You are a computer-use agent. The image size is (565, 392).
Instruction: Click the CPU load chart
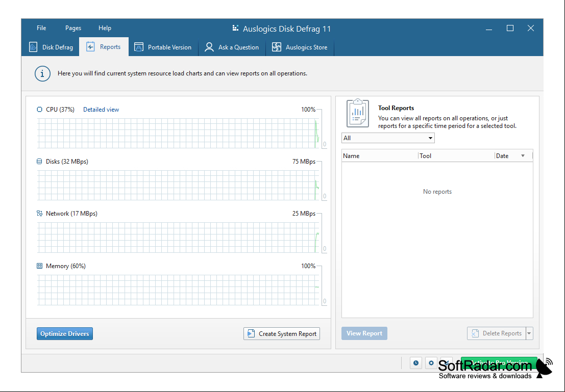[x=178, y=133]
